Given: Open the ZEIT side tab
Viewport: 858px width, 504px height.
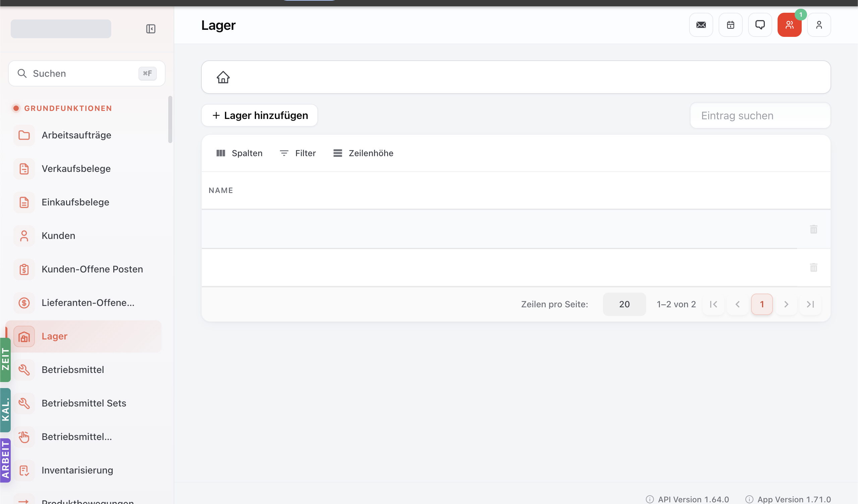Looking at the screenshot, I should 5,360.
